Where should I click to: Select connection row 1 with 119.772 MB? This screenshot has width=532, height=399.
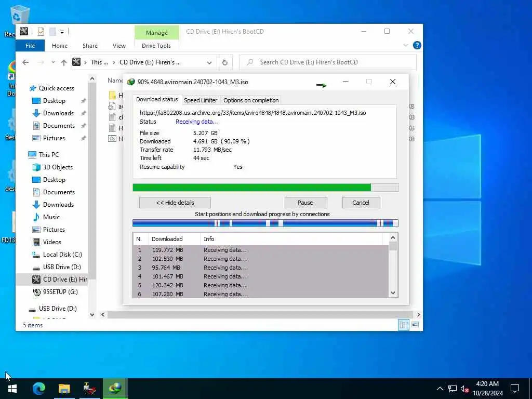[261, 250]
